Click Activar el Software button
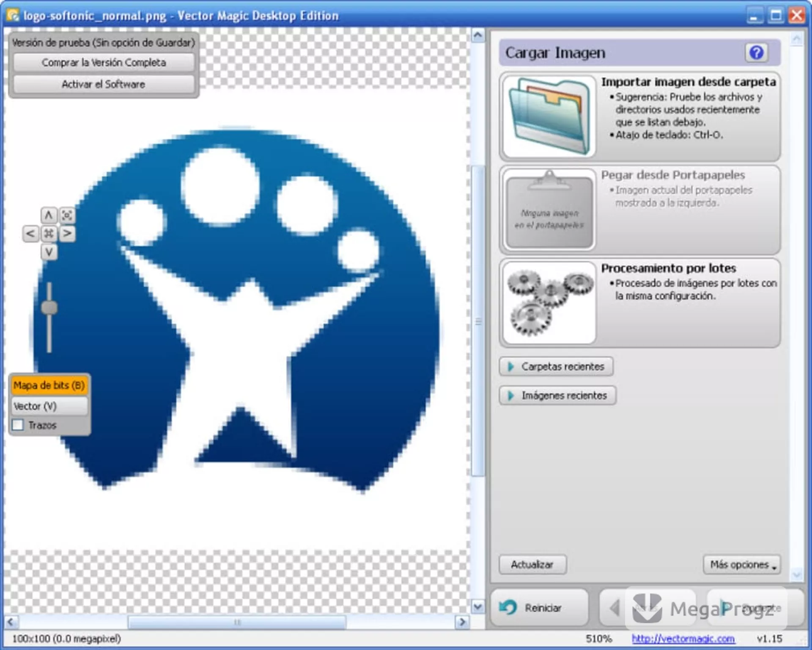The image size is (812, 650). [104, 84]
